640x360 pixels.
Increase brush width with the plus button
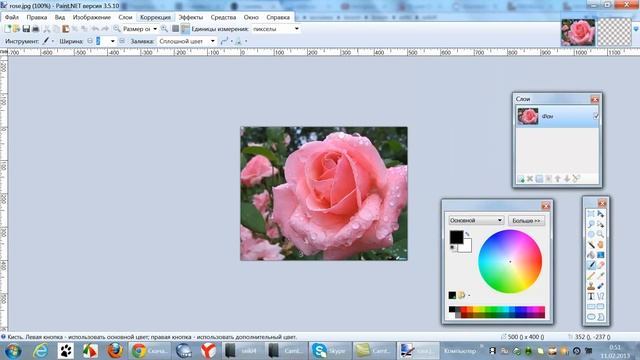pos(122,41)
